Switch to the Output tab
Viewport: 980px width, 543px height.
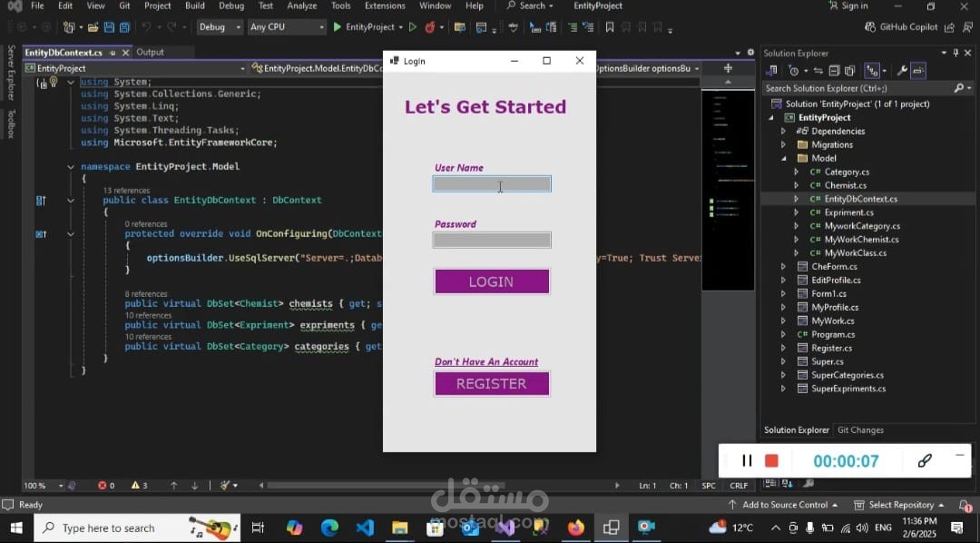[150, 52]
